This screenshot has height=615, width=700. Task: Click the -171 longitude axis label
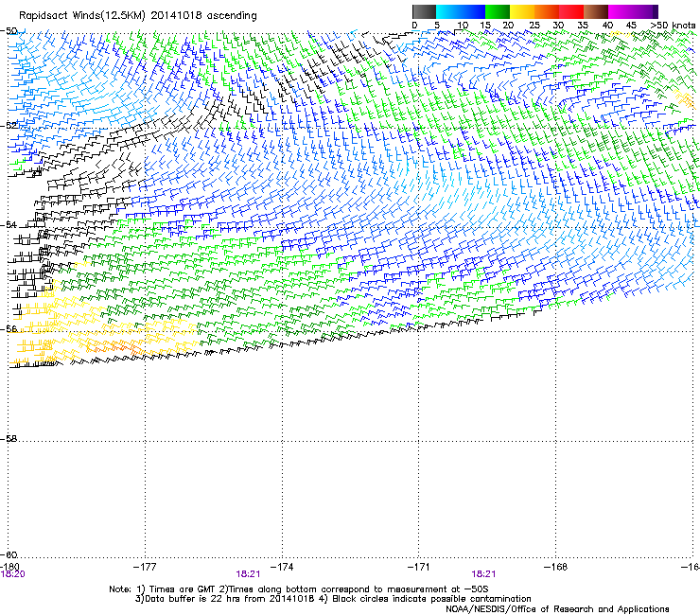[419, 567]
